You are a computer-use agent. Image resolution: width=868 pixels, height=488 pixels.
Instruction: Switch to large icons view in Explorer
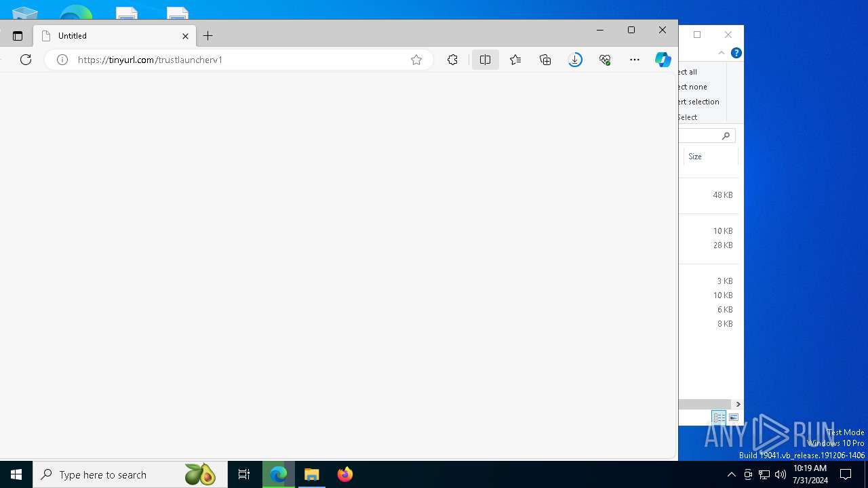[x=733, y=418]
